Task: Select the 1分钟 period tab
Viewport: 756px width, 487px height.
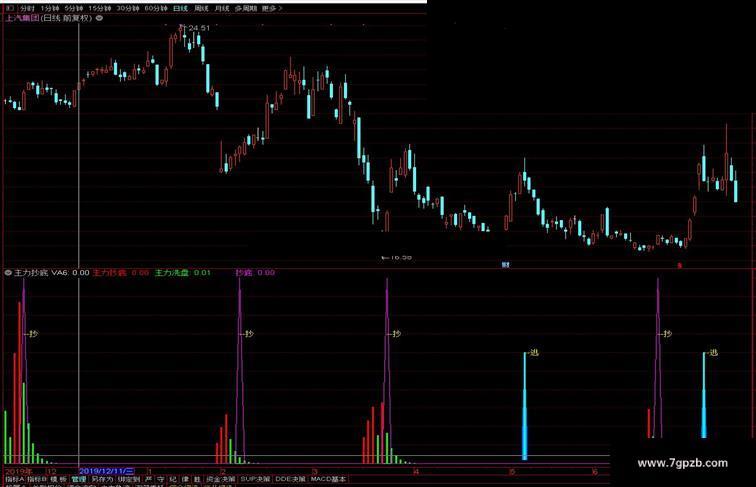Action: point(50,8)
